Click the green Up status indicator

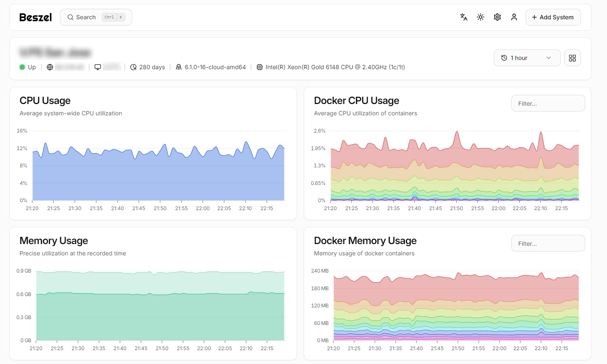tap(23, 67)
